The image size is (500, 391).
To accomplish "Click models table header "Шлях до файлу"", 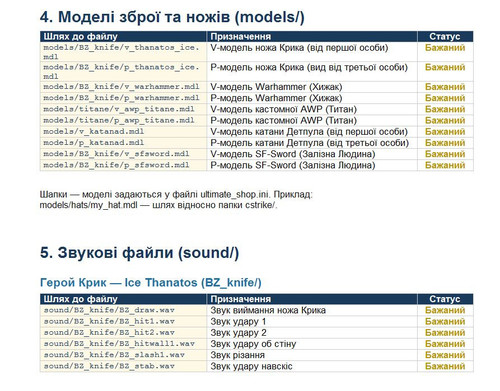I will [80, 36].
